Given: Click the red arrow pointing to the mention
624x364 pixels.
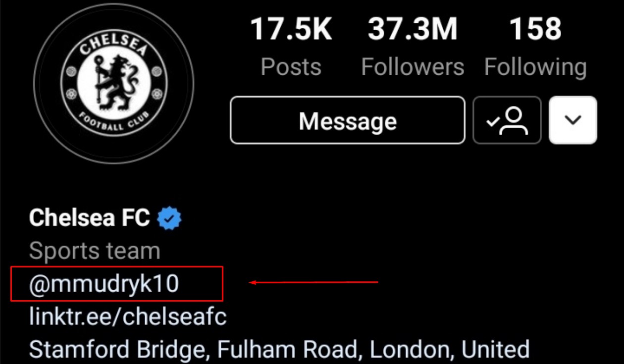Looking at the screenshot, I should click(314, 283).
